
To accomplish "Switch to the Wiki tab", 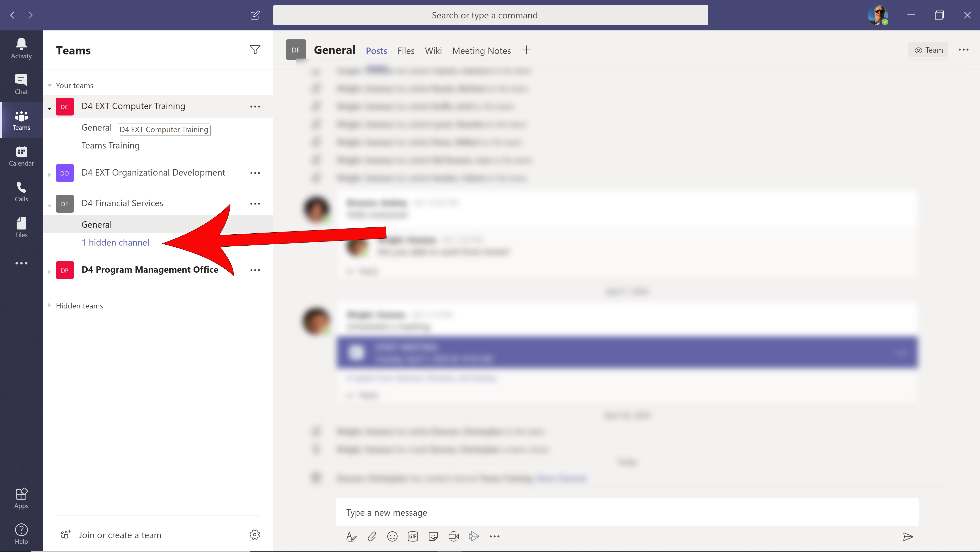I will coord(433,51).
